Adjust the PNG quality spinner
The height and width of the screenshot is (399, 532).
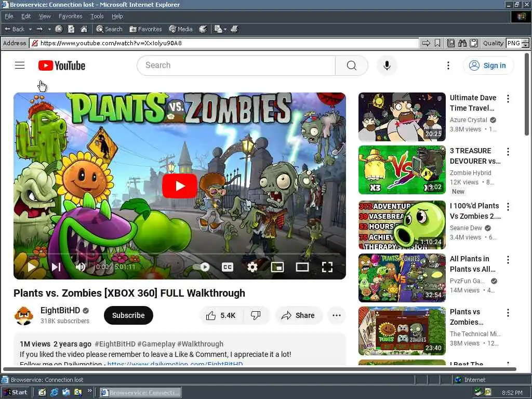pos(525,43)
